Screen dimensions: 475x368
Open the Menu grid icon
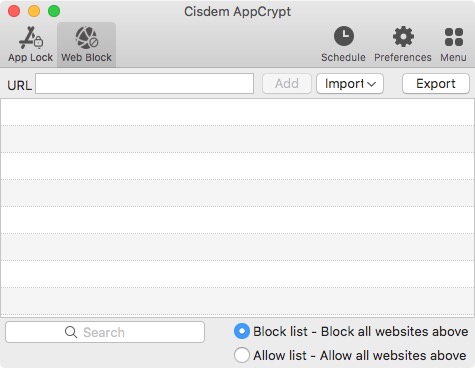(x=454, y=37)
